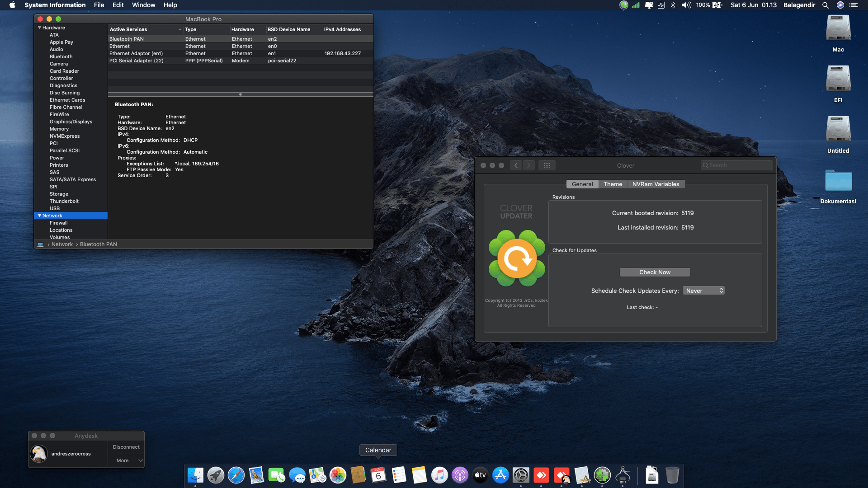This screenshot has width=868, height=488.
Task: Open Calendar from the dock
Action: pyautogui.click(x=378, y=475)
